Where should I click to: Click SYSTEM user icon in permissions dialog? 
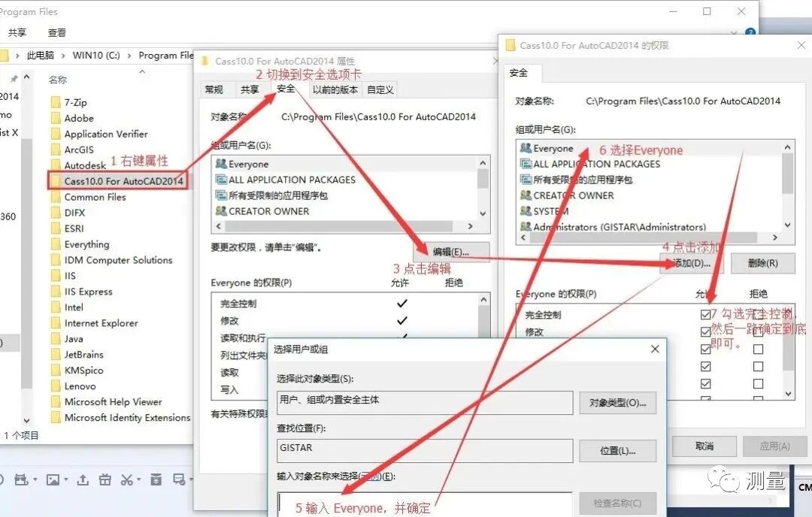[x=526, y=210]
